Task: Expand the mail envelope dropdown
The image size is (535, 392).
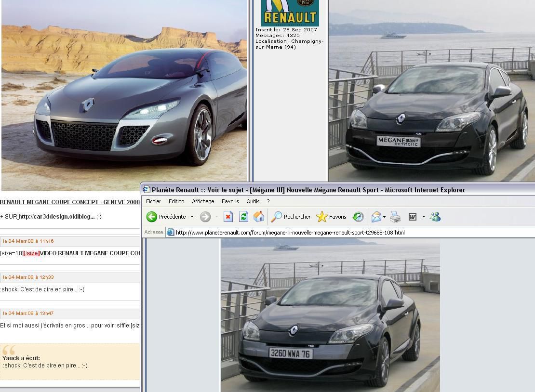Action: pyautogui.click(x=384, y=217)
